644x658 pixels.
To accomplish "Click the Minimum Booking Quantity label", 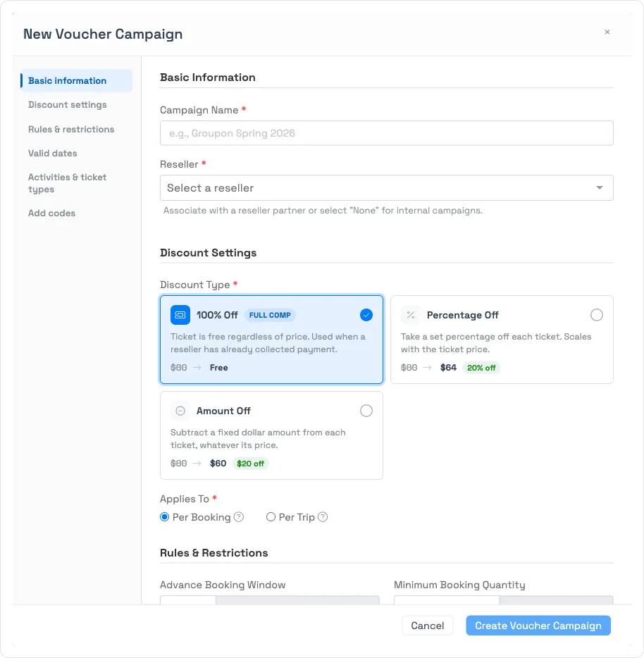I will 459,585.
